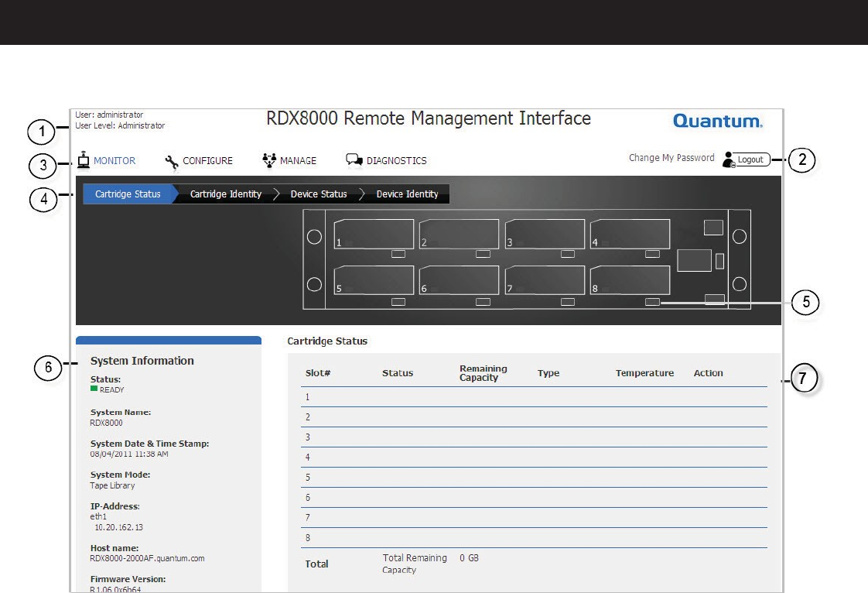The width and height of the screenshot is (868, 593).
Task: Select slot row 8 in table
Action: pyautogui.click(x=535, y=537)
